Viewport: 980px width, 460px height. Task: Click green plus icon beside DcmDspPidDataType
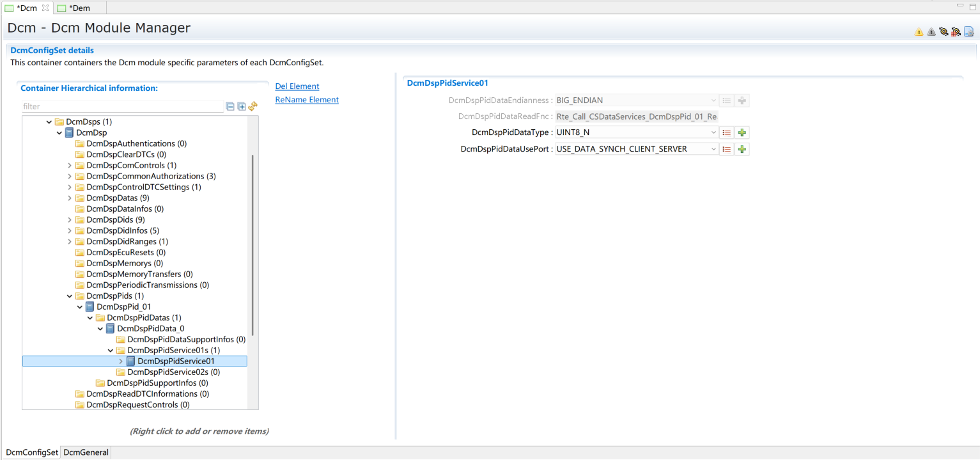[742, 132]
